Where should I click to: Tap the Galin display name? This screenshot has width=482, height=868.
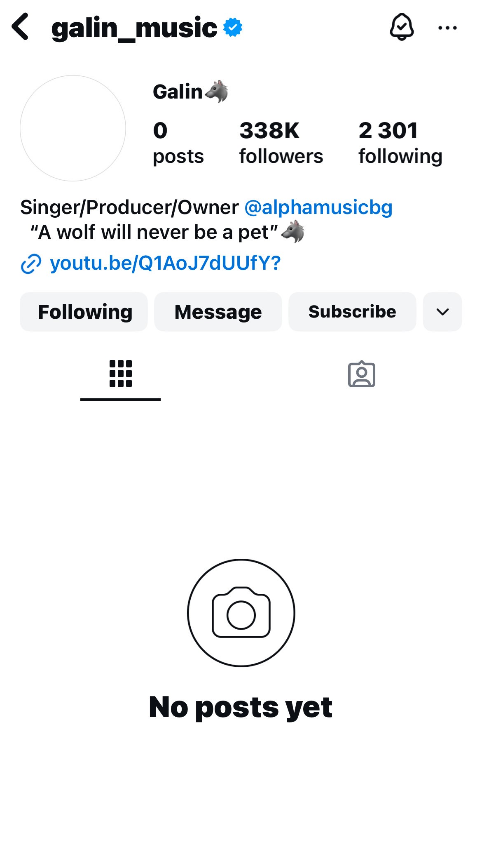[178, 92]
